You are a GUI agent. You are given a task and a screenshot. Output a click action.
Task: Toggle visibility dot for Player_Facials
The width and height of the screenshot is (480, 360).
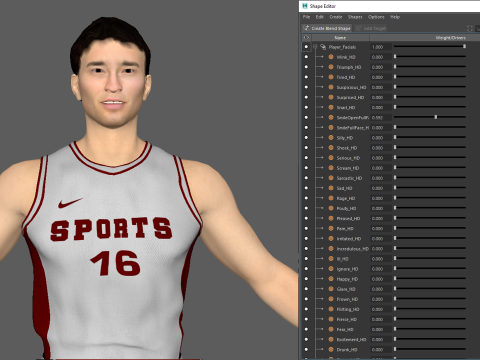pyautogui.click(x=306, y=47)
